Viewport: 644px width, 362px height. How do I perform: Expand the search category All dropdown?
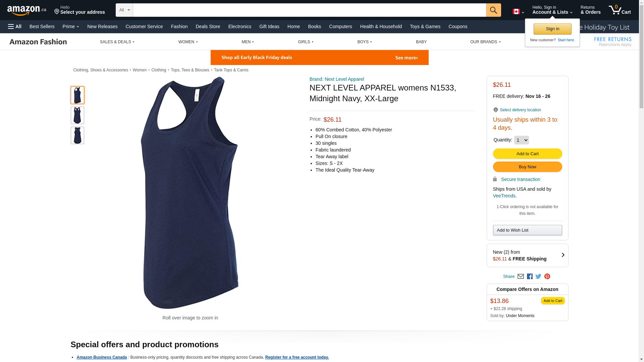tap(124, 10)
